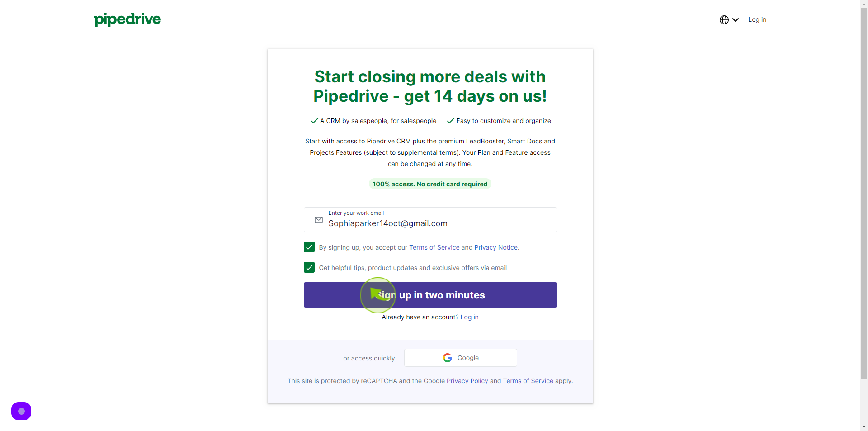Click Sign up in two minutes button
This screenshot has height=431, width=868.
(430, 295)
